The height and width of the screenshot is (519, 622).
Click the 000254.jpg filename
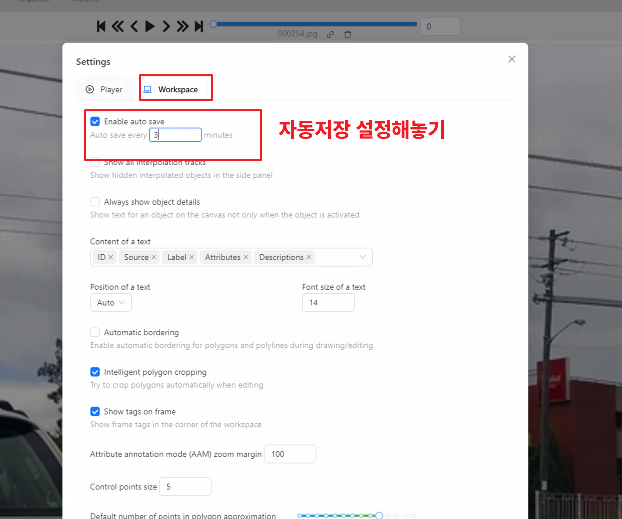(x=297, y=34)
